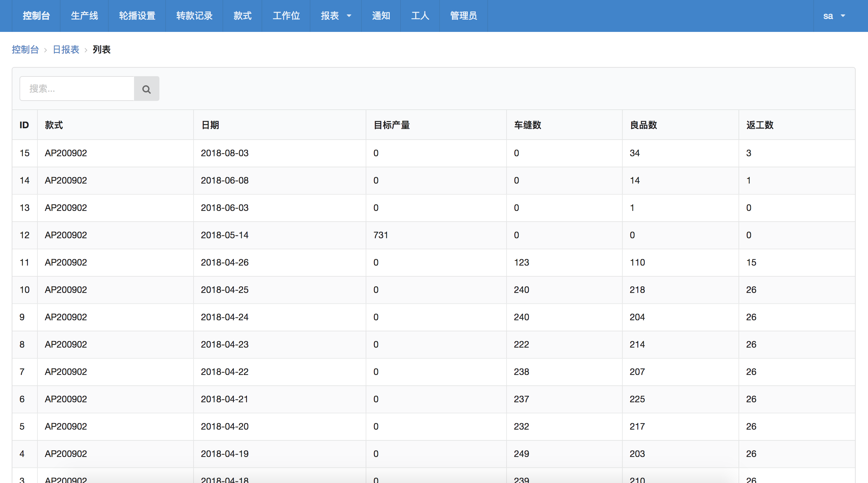Select 转款记录 in the navbar
This screenshot has height=483, width=868.
(x=194, y=16)
